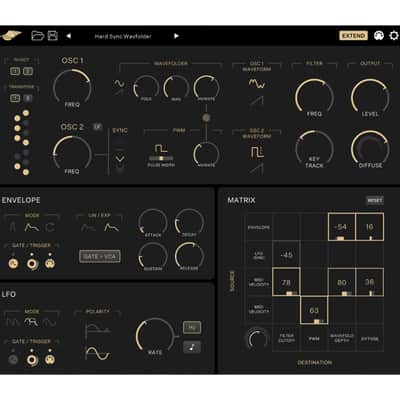Select the matrix cell showing -54

tap(342, 227)
